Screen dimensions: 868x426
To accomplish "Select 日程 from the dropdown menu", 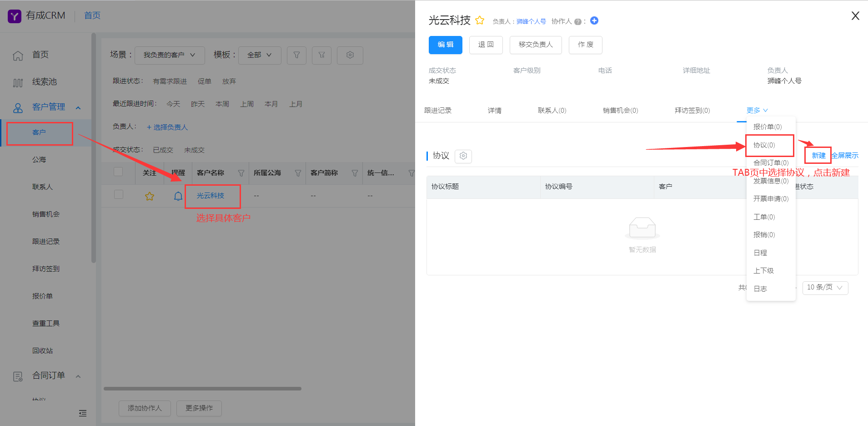I will tap(771, 253).
